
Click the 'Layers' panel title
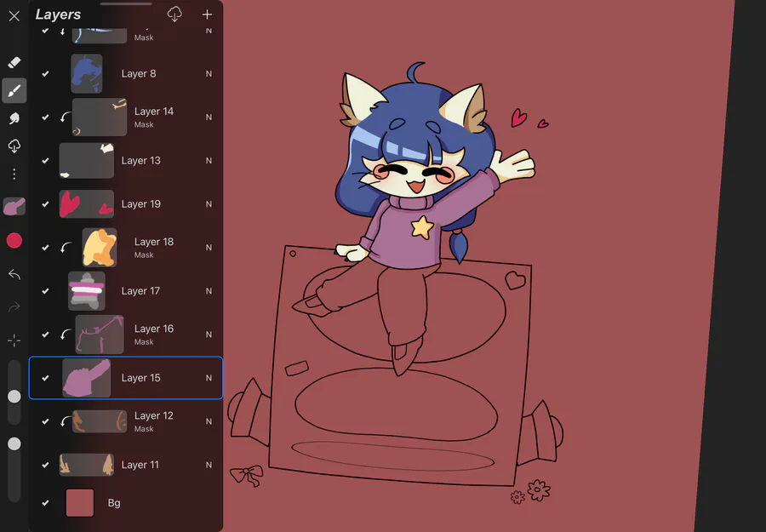click(x=58, y=14)
